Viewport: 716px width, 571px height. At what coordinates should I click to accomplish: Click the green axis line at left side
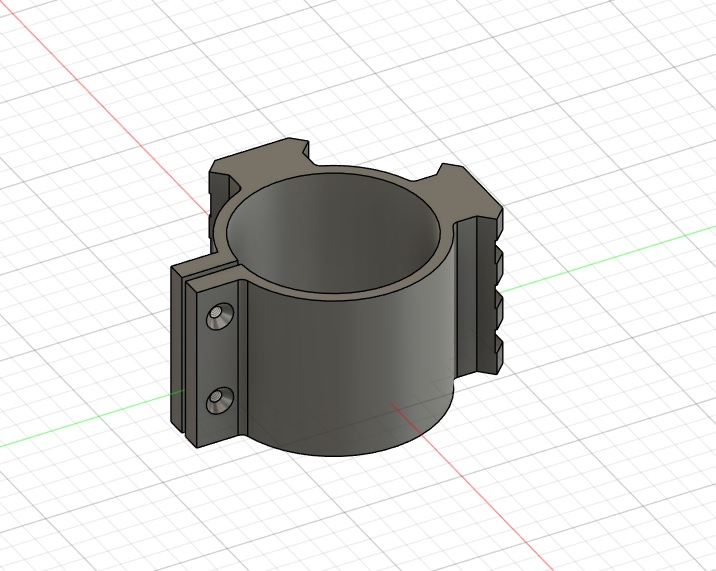(x=80, y=425)
